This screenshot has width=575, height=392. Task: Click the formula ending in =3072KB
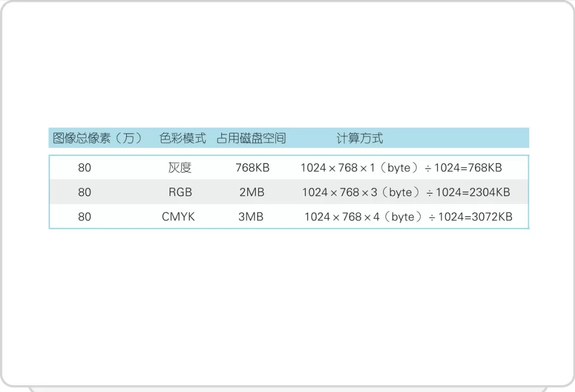pyautogui.click(x=408, y=217)
